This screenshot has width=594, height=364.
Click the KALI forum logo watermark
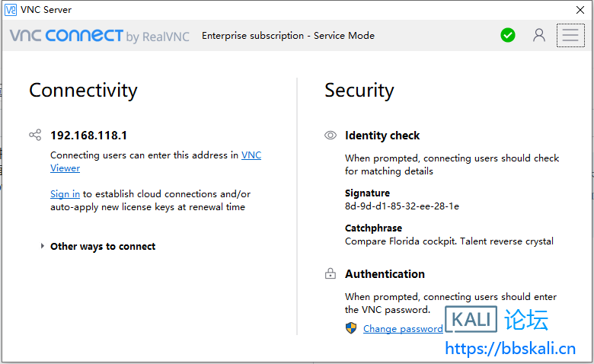496,320
